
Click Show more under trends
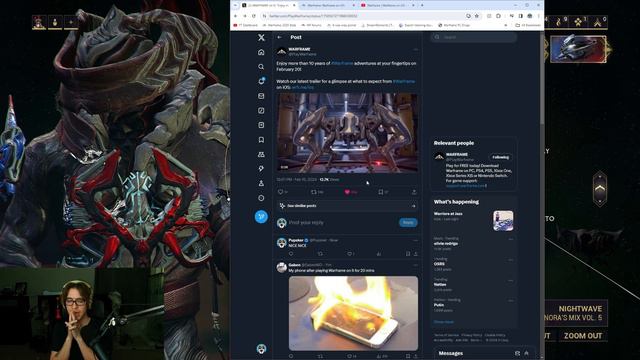[x=444, y=322]
